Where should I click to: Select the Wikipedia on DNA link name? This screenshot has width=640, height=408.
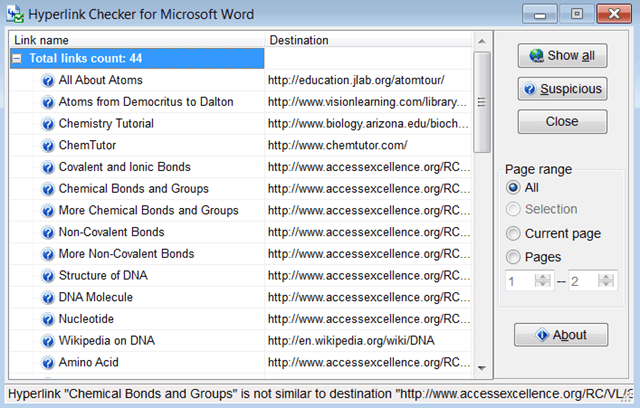(x=107, y=340)
